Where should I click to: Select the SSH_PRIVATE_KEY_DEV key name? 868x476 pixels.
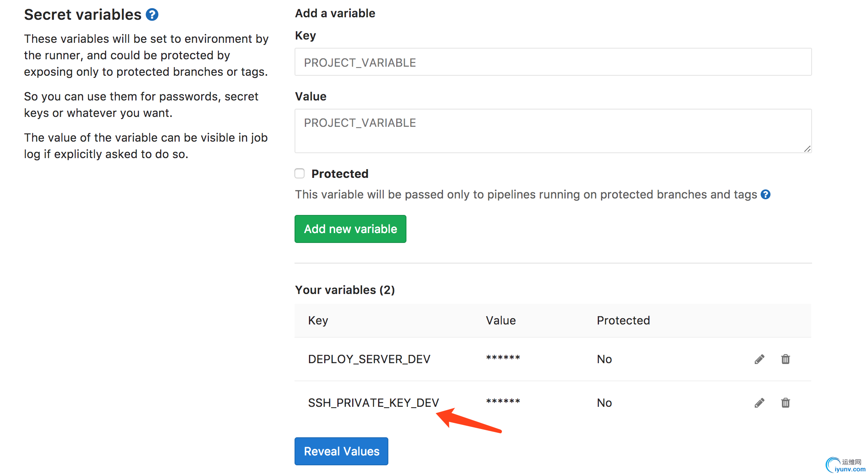[x=373, y=403]
